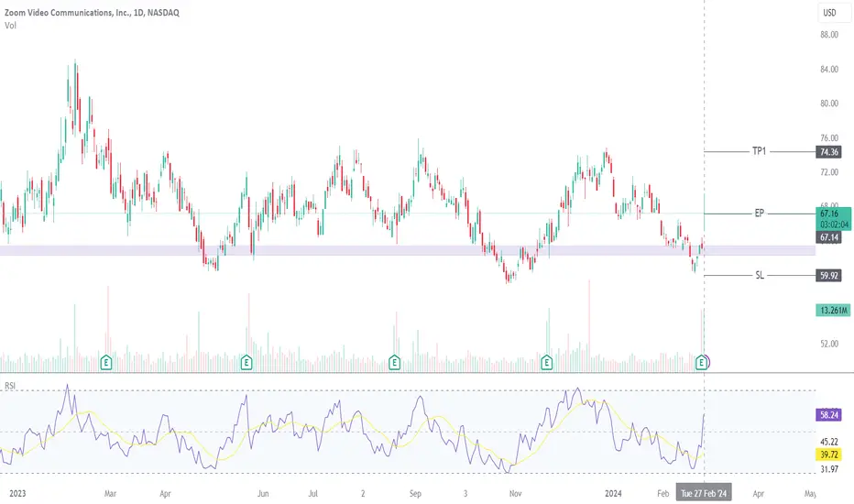Click the earnings marker just before Jun
Image resolution: width=854 pixels, height=504 pixels.
point(246,361)
